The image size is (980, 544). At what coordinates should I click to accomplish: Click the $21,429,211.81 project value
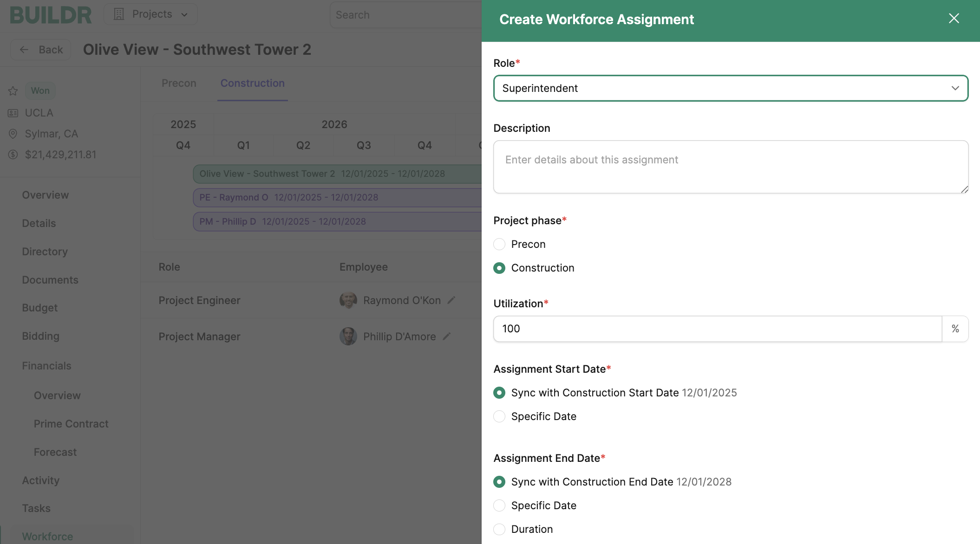(61, 155)
